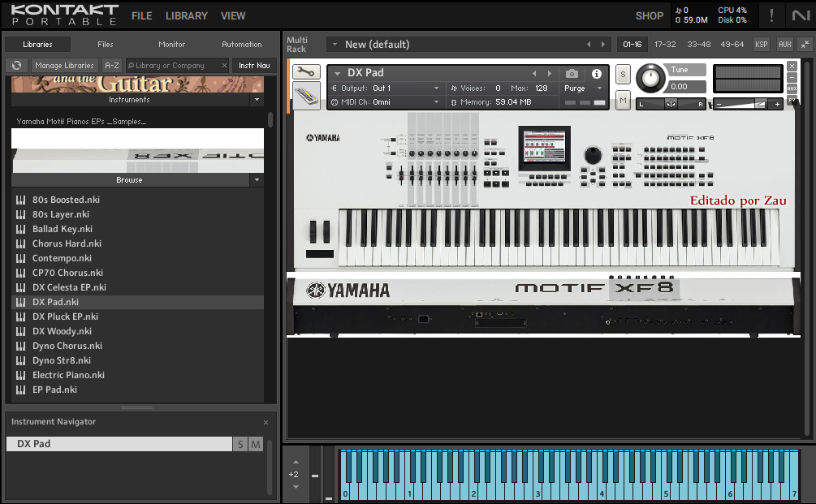
Task: Minimize the DX Pad instrument header
Action: click(792, 77)
